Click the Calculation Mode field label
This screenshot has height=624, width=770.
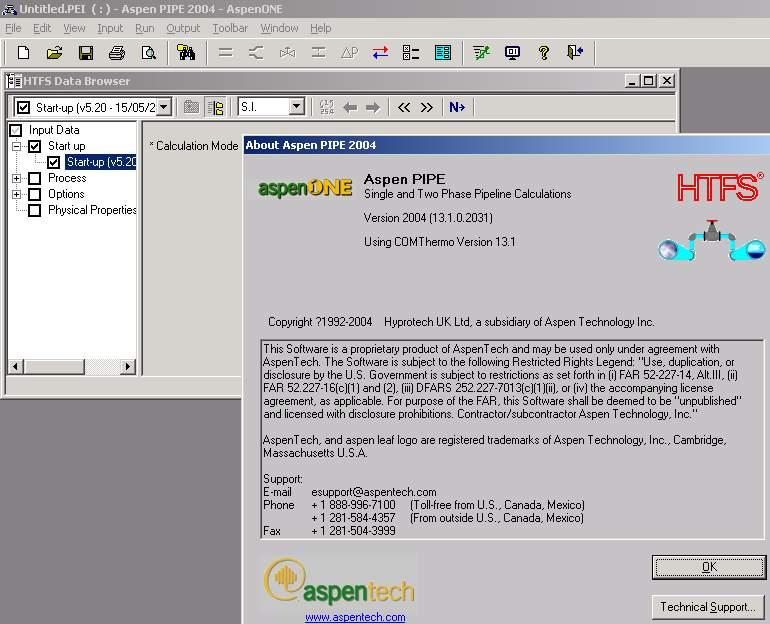click(194, 146)
